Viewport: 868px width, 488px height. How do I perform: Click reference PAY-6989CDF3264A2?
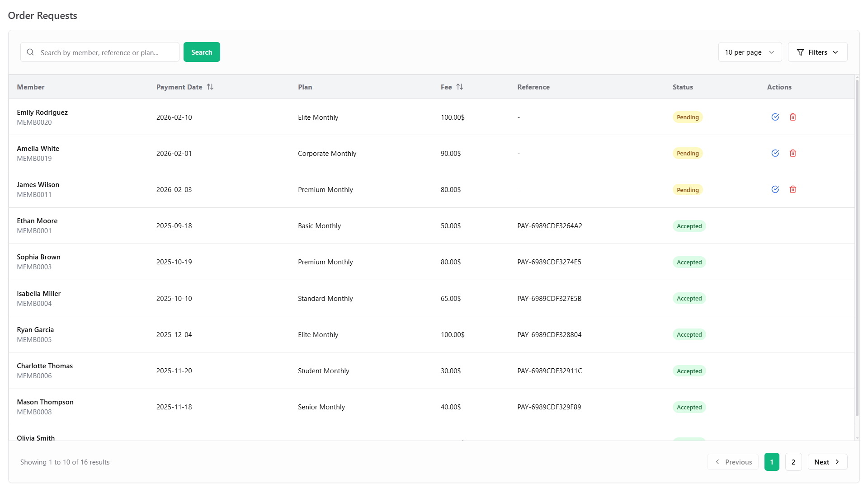point(550,226)
